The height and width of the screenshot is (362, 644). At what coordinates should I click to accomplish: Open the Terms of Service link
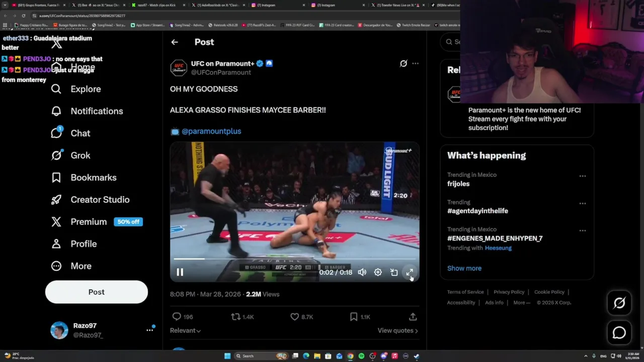pos(465,292)
